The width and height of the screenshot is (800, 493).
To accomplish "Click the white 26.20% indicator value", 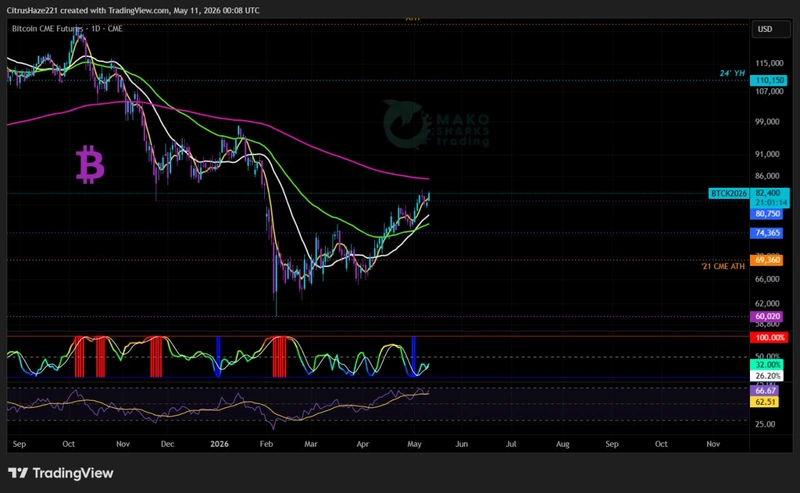I will click(x=767, y=376).
